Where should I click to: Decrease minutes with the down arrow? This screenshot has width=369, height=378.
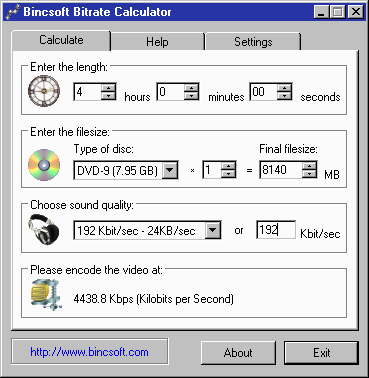pos(191,96)
